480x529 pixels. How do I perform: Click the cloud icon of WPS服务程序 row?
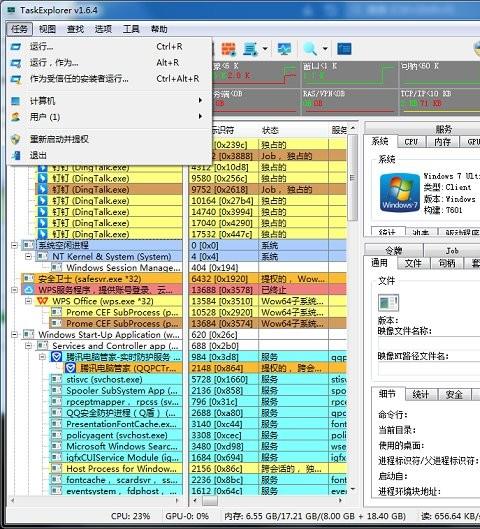coord(28,290)
